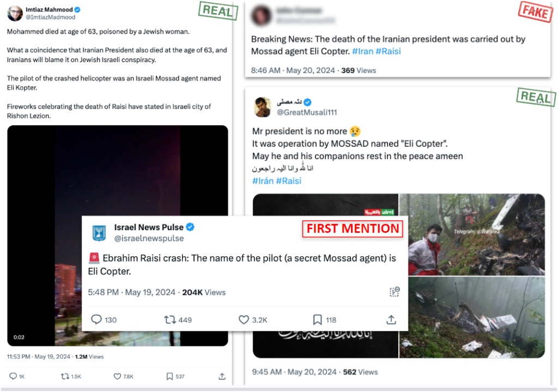
Task: Like Imtiaz Mahmood's tweet with the heart icon
Action: pyautogui.click(x=117, y=376)
